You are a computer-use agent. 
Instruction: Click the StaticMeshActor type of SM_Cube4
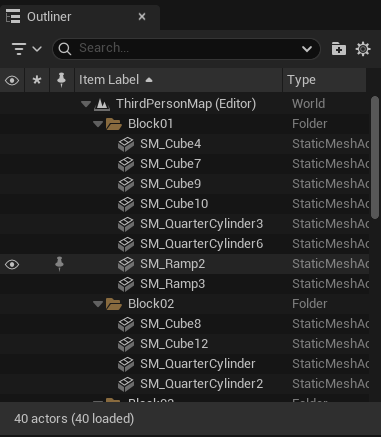pos(330,144)
